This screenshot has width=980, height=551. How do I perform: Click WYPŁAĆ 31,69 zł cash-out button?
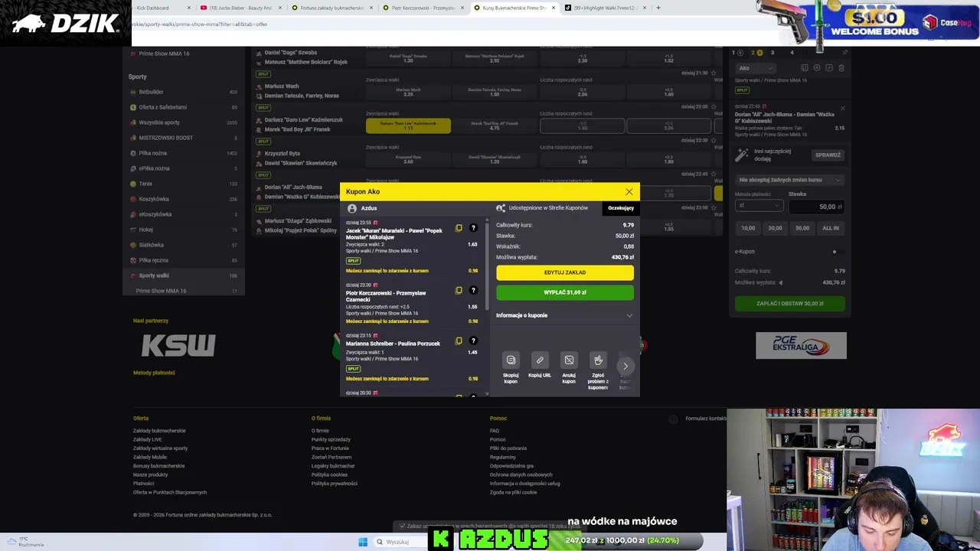coord(565,292)
